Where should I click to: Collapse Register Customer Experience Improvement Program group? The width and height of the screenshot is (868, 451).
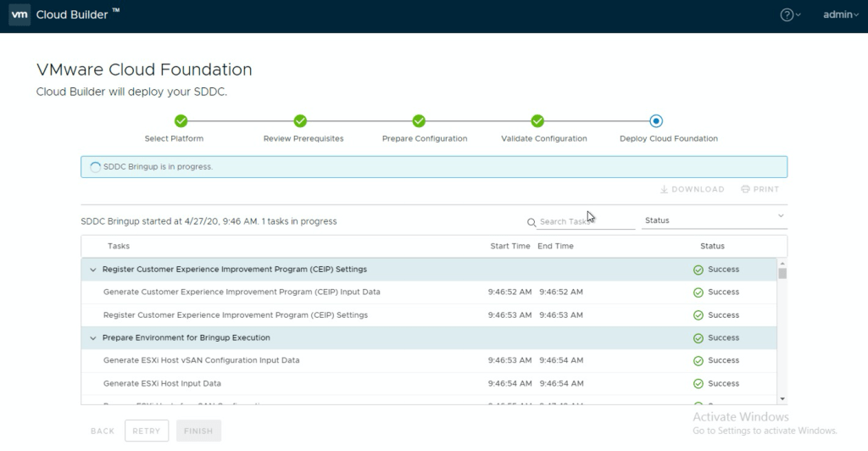click(93, 270)
